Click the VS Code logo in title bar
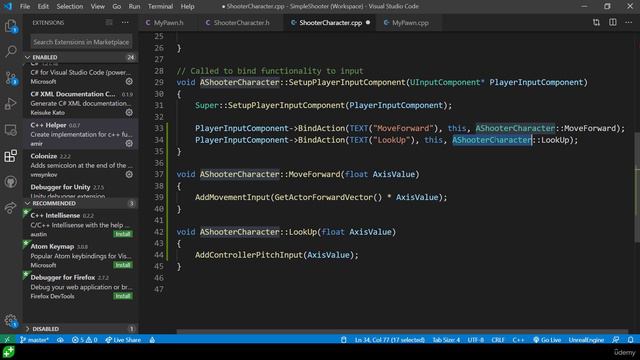Screen dimensions: 640x360 coord(8,7)
